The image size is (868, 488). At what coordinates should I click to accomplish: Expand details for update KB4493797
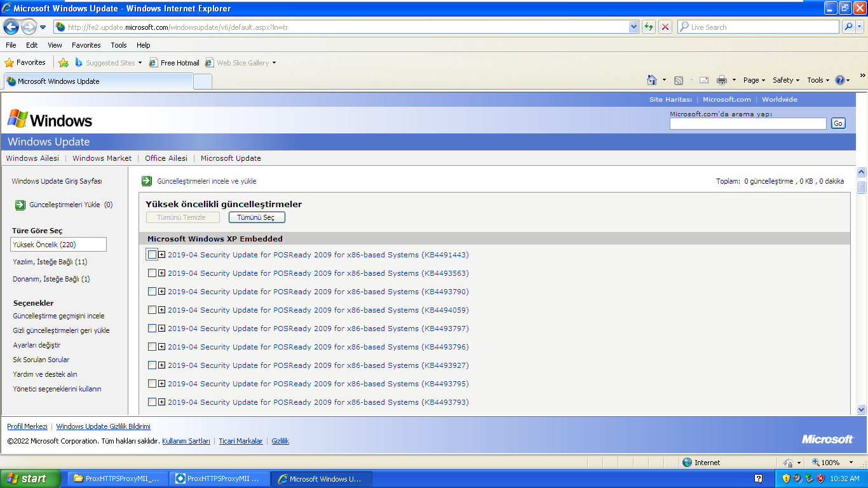coord(162,329)
